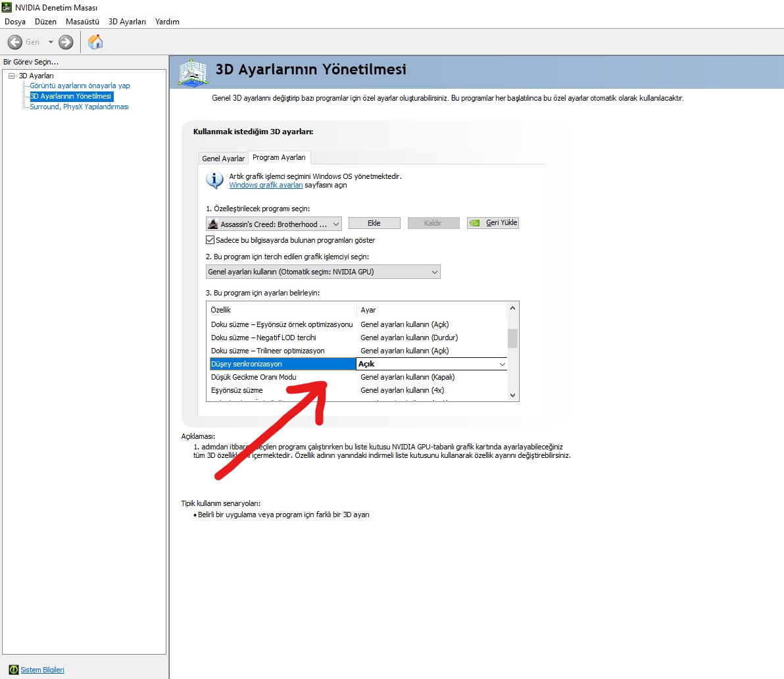Screen dimensions: 784x679
Task: Open the Dosya menu
Action: point(15,22)
